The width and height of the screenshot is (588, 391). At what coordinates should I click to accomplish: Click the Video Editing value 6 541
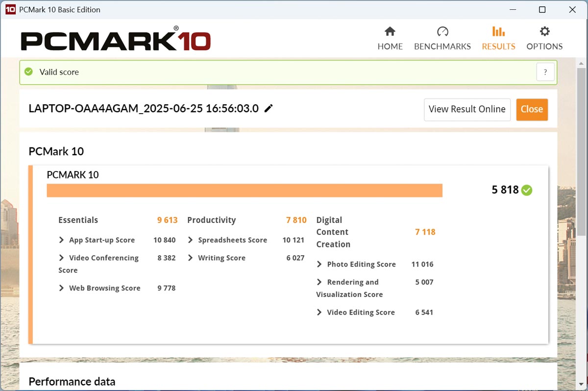pos(424,312)
